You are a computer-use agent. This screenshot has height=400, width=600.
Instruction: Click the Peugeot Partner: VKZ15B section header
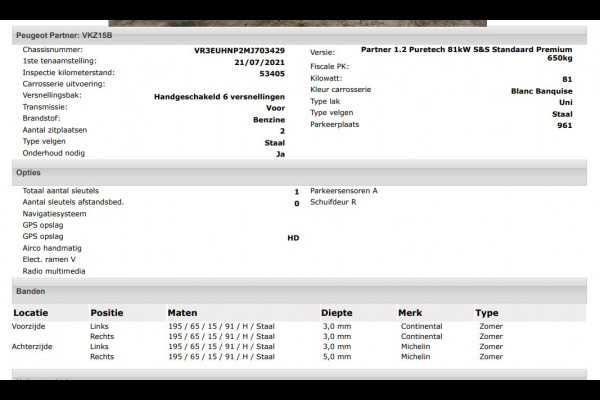click(x=64, y=35)
